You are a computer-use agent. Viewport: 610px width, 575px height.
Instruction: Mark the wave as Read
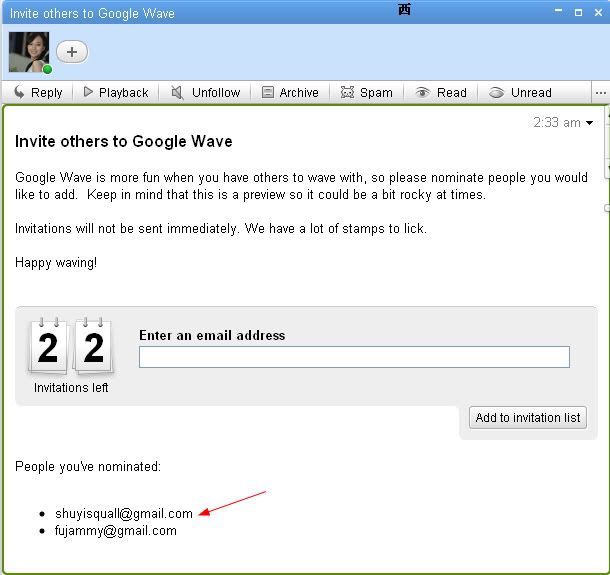(x=441, y=93)
